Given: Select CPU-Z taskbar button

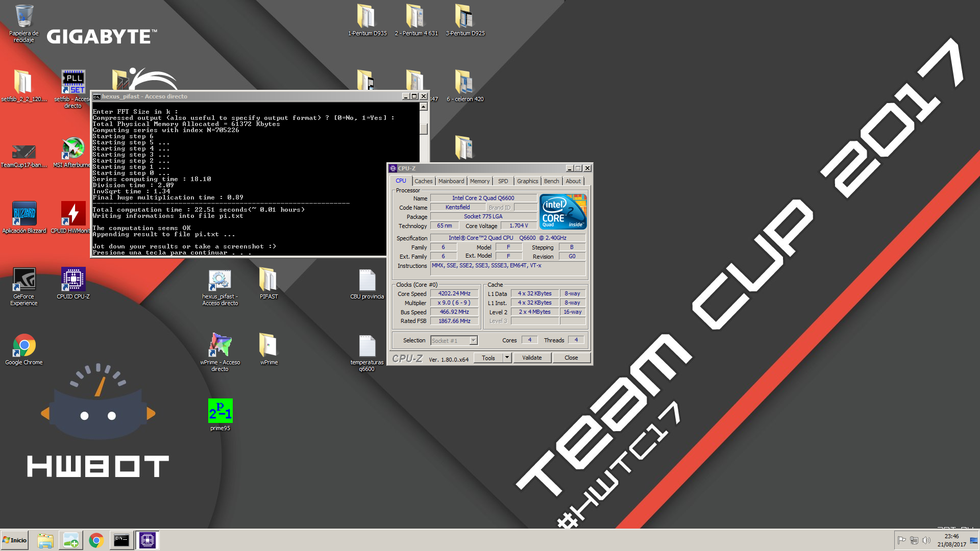Looking at the screenshot, I should [x=148, y=540].
